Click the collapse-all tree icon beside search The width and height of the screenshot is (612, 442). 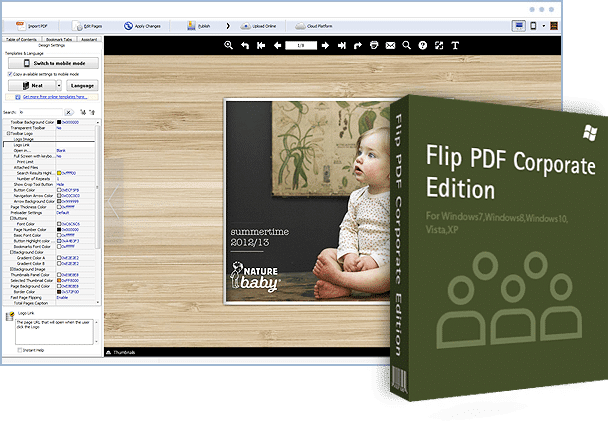(x=92, y=112)
